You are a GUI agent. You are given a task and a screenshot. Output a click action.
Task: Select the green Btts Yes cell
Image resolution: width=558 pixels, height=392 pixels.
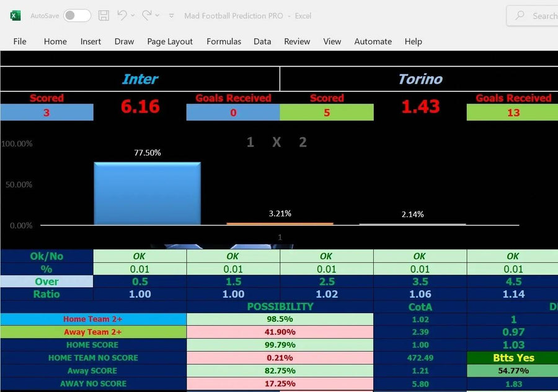[513, 358]
